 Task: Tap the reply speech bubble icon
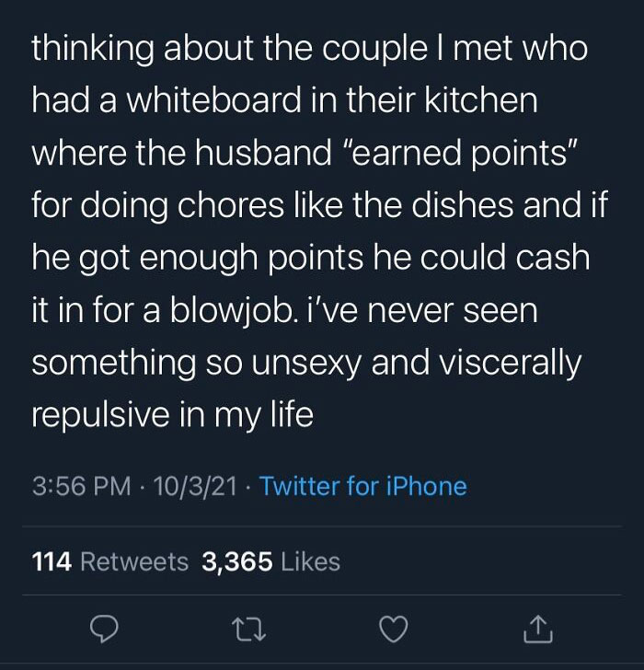tap(104, 630)
